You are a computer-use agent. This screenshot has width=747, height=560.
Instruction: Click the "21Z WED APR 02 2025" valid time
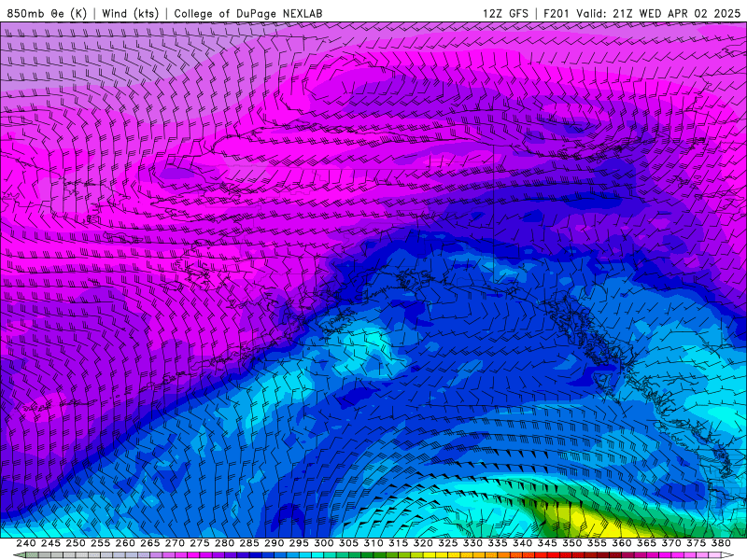676,13
